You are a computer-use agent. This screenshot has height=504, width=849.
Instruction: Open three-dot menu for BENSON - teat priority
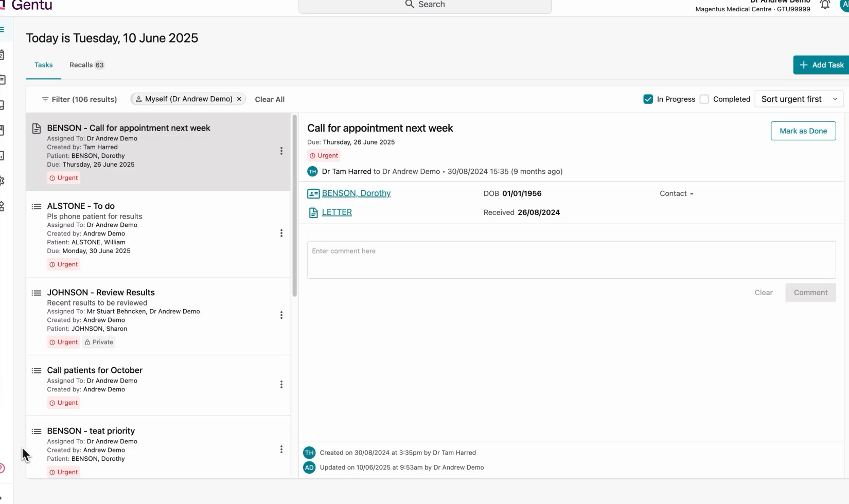tap(281, 449)
